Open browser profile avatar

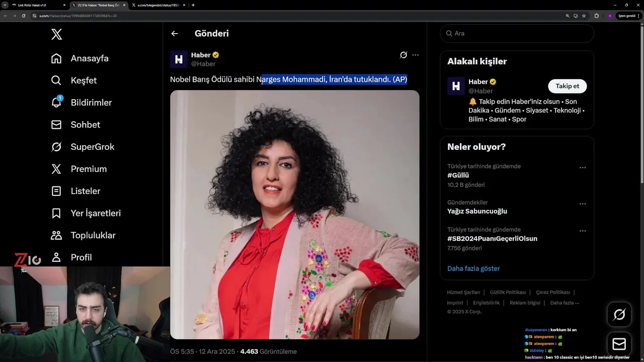click(x=610, y=16)
